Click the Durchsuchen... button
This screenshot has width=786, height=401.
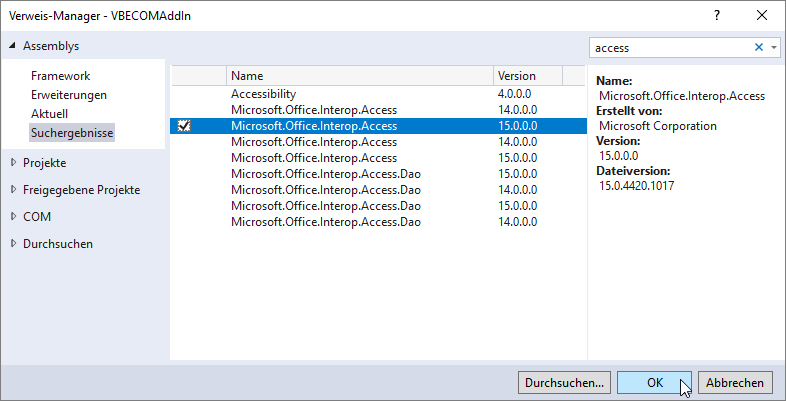point(564,383)
